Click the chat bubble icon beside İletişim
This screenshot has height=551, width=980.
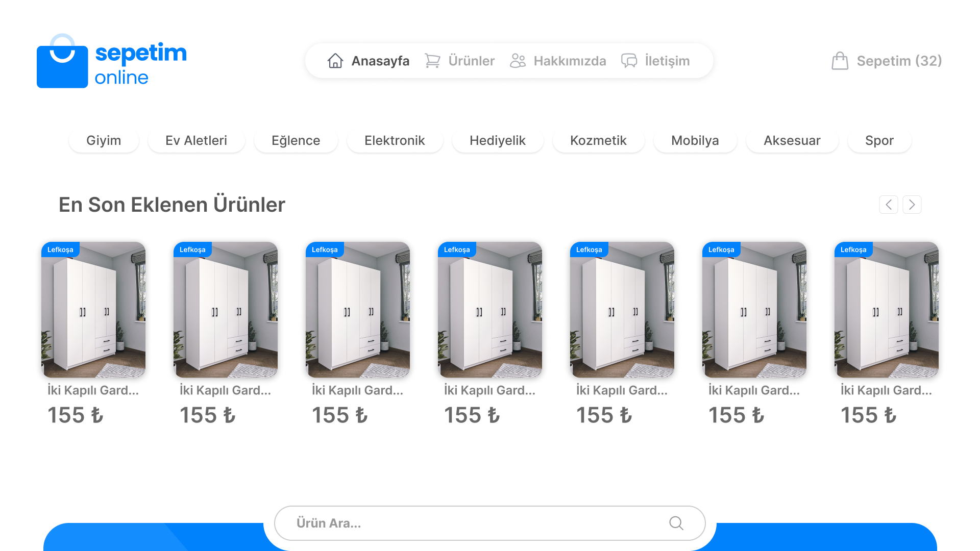tap(629, 61)
